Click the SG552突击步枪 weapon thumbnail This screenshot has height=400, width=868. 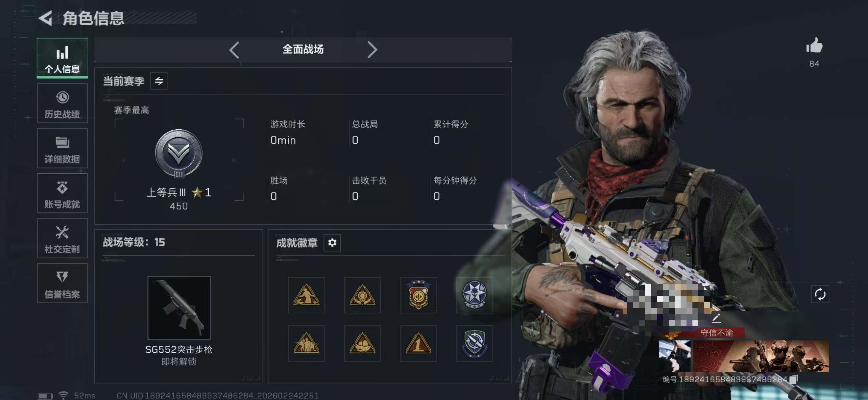click(179, 308)
